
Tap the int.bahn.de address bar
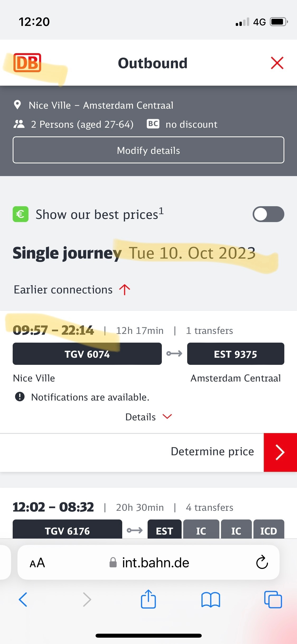click(148, 562)
